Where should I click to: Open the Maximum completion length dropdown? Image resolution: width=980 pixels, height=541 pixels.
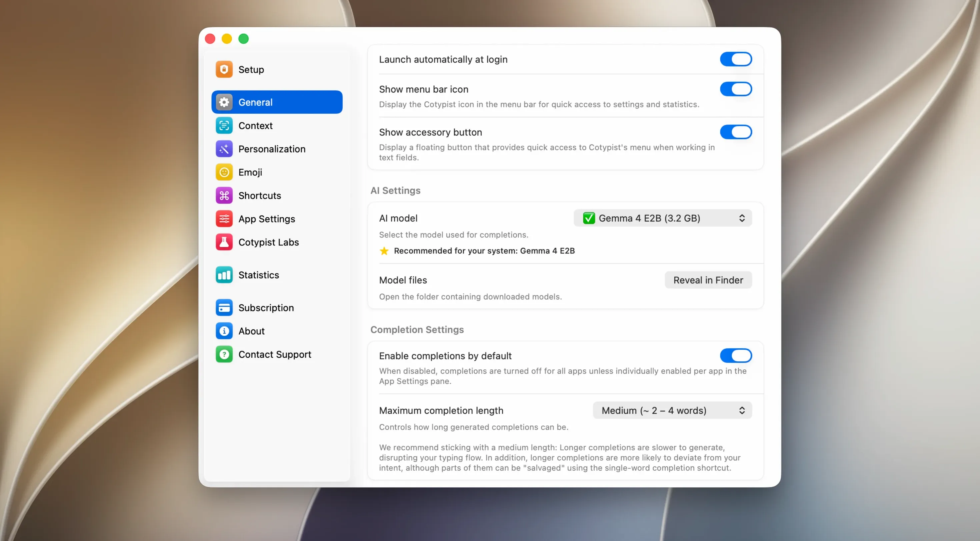(x=672, y=411)
